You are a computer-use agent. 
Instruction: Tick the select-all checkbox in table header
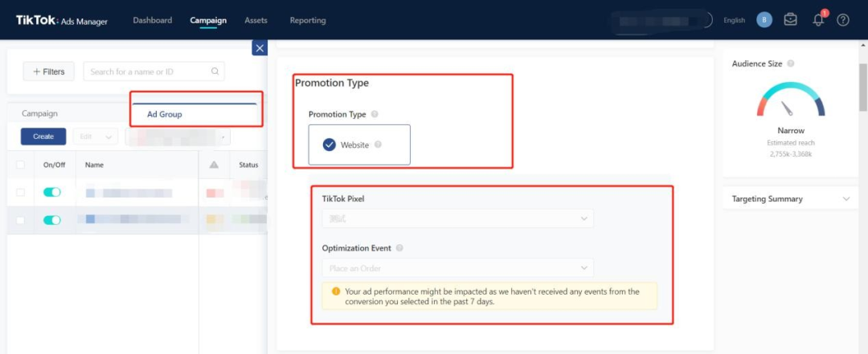pos(20,165)
